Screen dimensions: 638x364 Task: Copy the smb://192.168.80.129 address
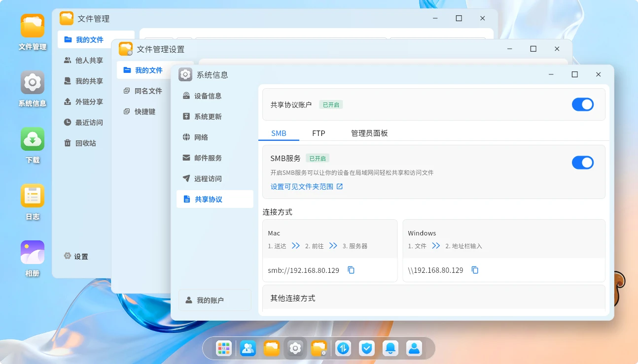point(351,270)
